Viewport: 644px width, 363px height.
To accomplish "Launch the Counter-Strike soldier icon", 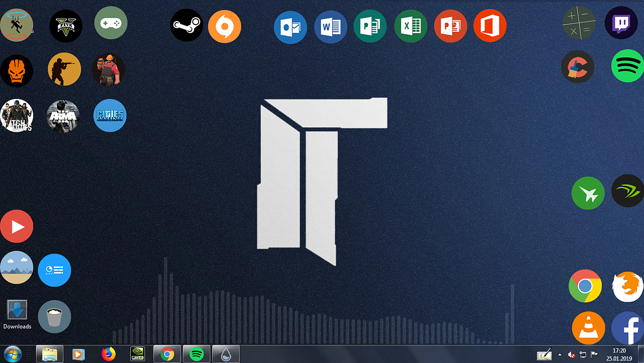I will [x=64, y=69].
